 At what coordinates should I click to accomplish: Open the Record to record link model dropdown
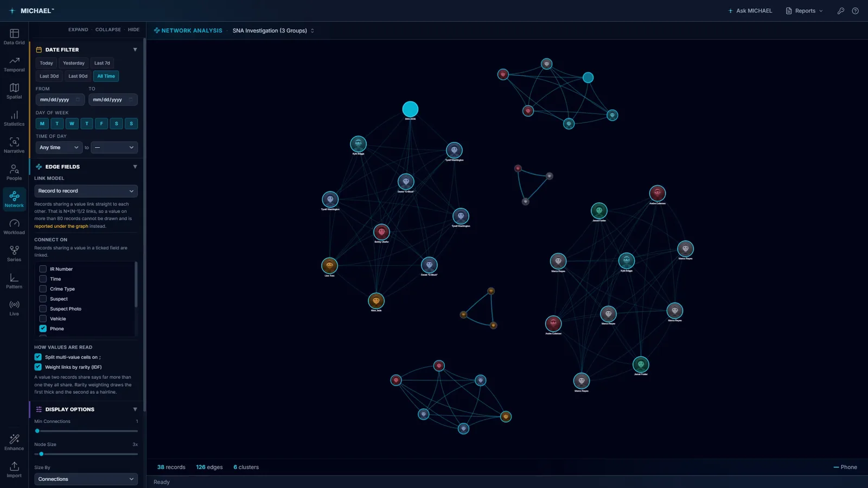pyautogui.click(x=86, y=191)
